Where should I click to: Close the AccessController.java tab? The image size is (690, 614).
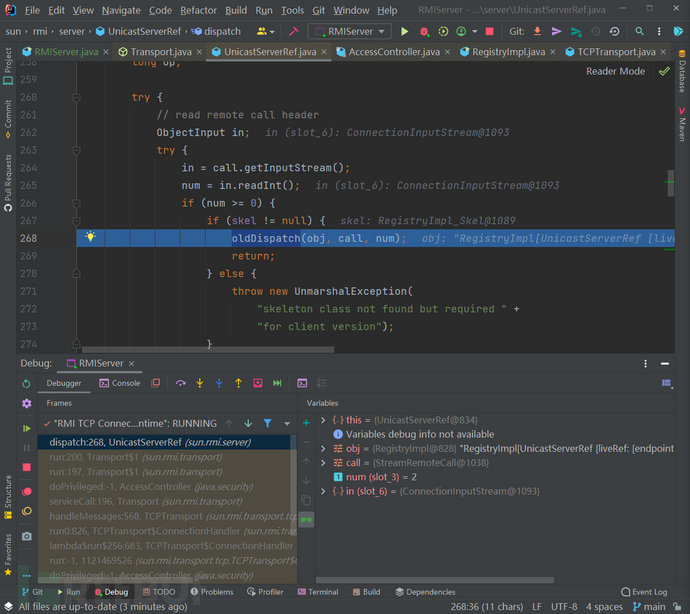(x=447, y=52)
